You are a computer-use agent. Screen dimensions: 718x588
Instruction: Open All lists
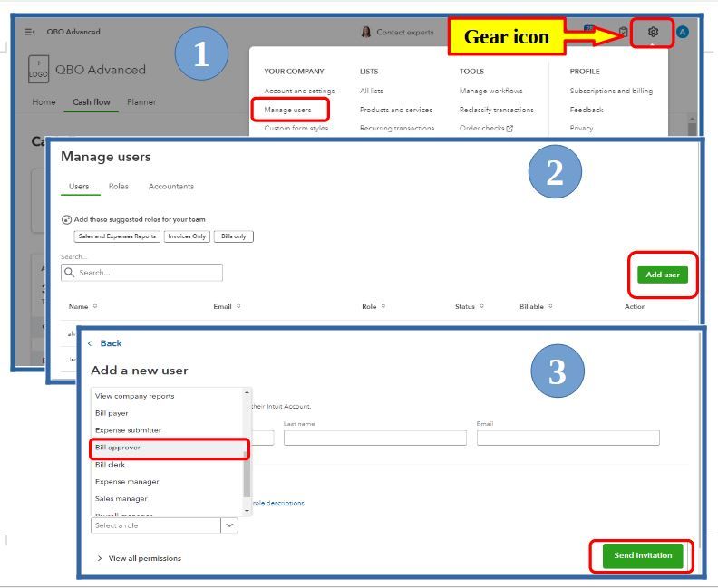(x=372, y=91)
